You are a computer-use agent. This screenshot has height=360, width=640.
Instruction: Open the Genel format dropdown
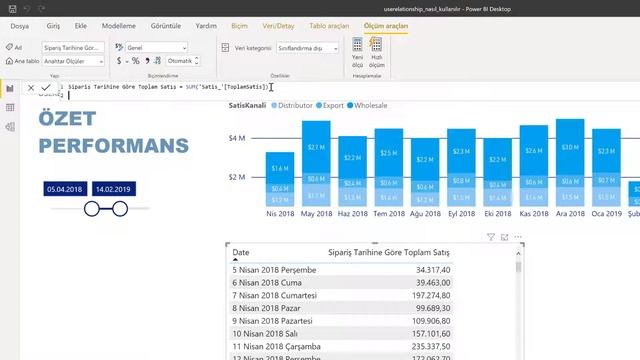pos(156,48)
